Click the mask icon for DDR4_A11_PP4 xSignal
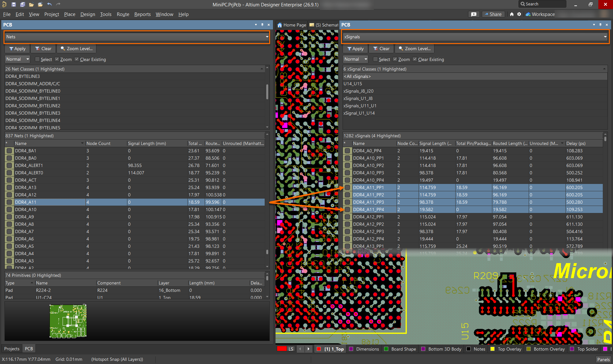Viewport: 613px width, 364px height. coord(347,209)
